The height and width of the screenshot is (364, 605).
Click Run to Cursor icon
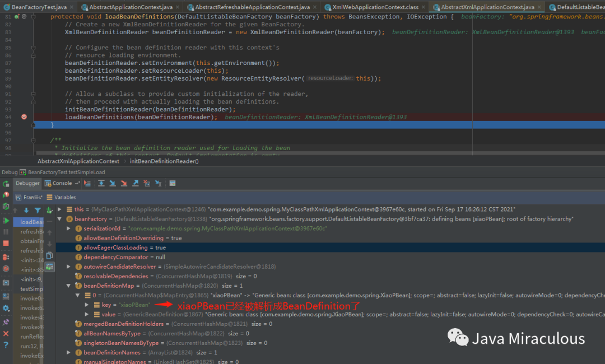pos(158,184)
